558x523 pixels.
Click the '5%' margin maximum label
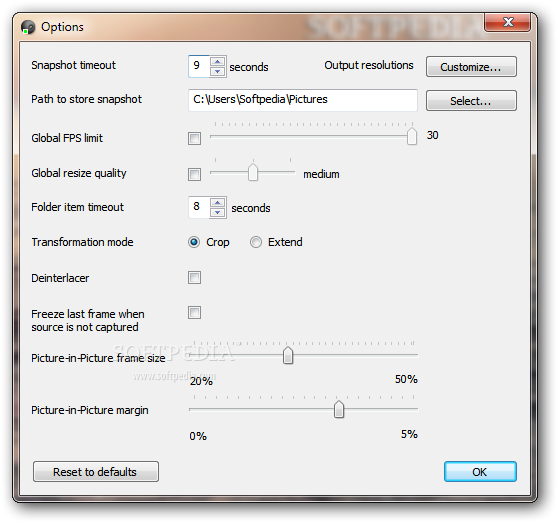(409, 434)
